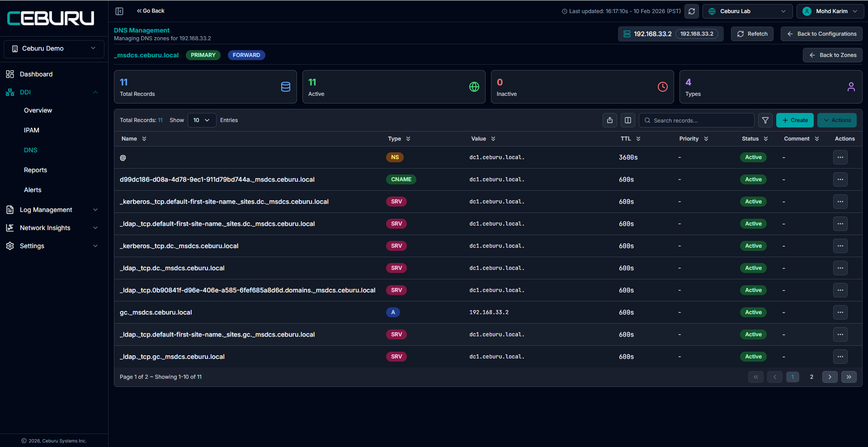Click the _msdcs.ceburu.local zone name

pos(146,55)
